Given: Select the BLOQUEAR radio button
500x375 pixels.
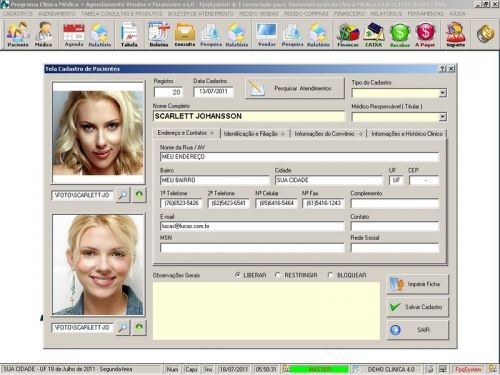Looking at the screenshot, I should pyautogui.click(x=330, y=275).
